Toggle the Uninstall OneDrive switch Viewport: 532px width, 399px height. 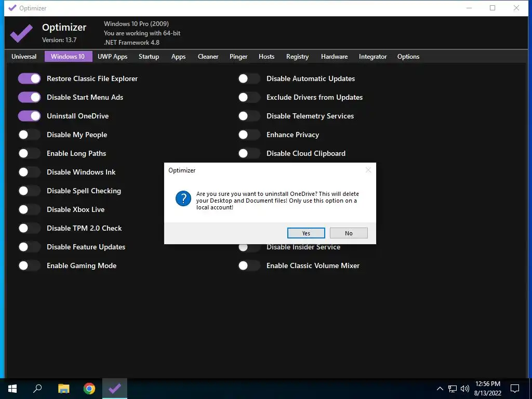click(x=29, y=116)
